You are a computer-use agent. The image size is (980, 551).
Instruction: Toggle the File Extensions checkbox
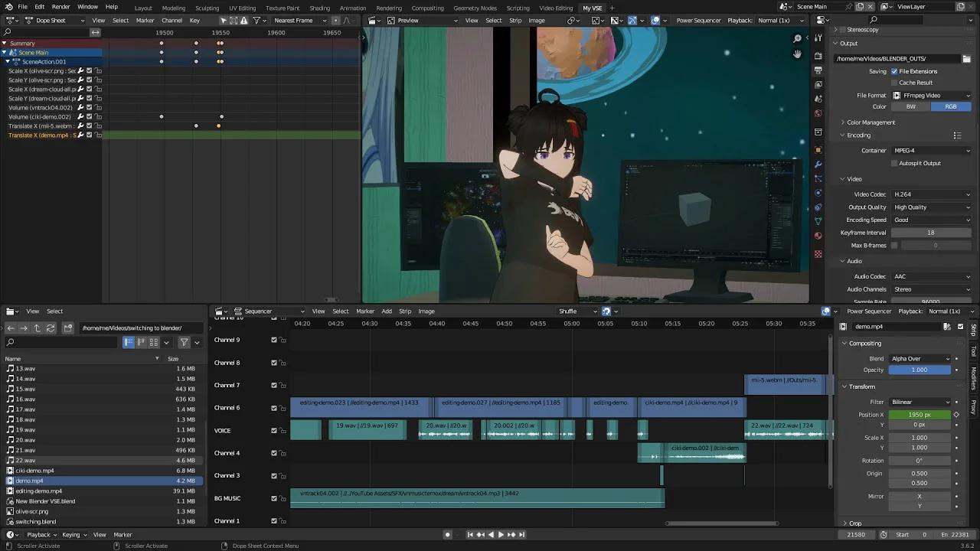[x=894, y=71]
